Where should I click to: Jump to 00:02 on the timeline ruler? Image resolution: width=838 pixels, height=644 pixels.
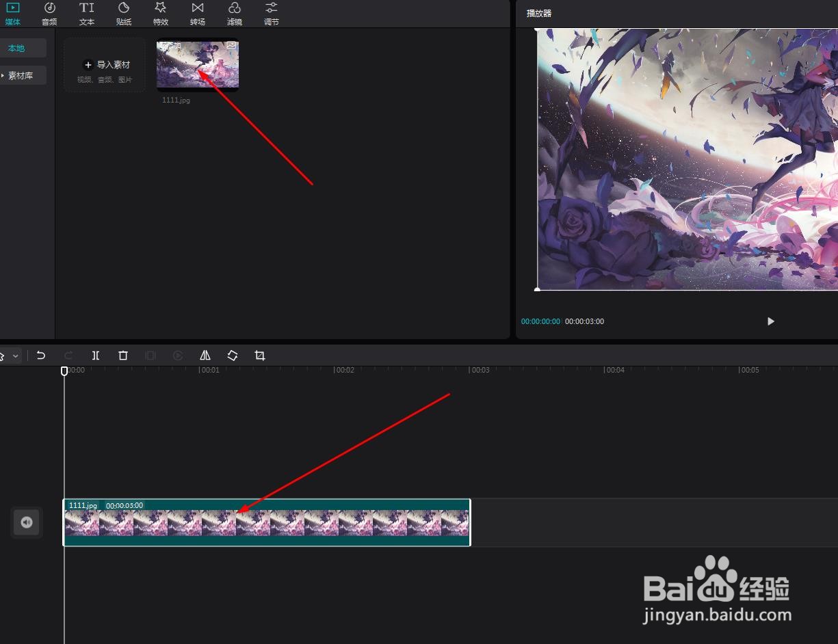(344, 370)
